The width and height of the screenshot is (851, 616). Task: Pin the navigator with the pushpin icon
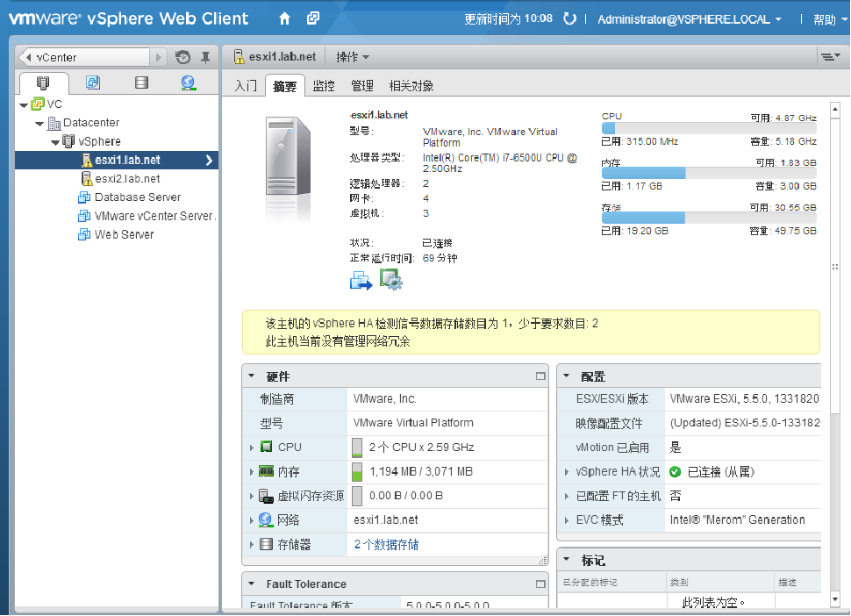205,57
